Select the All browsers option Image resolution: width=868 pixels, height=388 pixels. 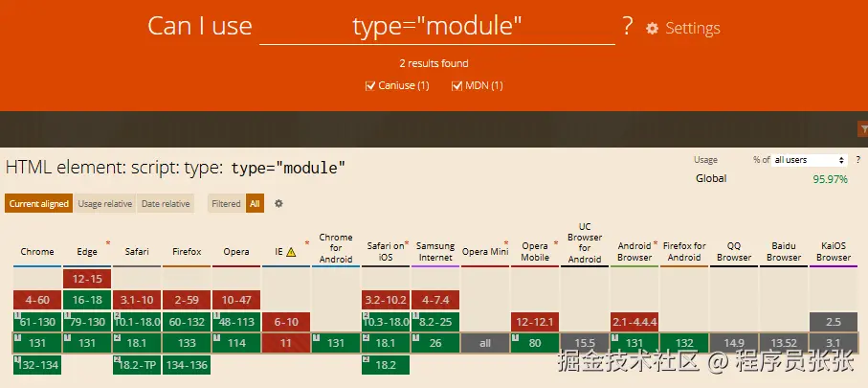tap(255, 203)
